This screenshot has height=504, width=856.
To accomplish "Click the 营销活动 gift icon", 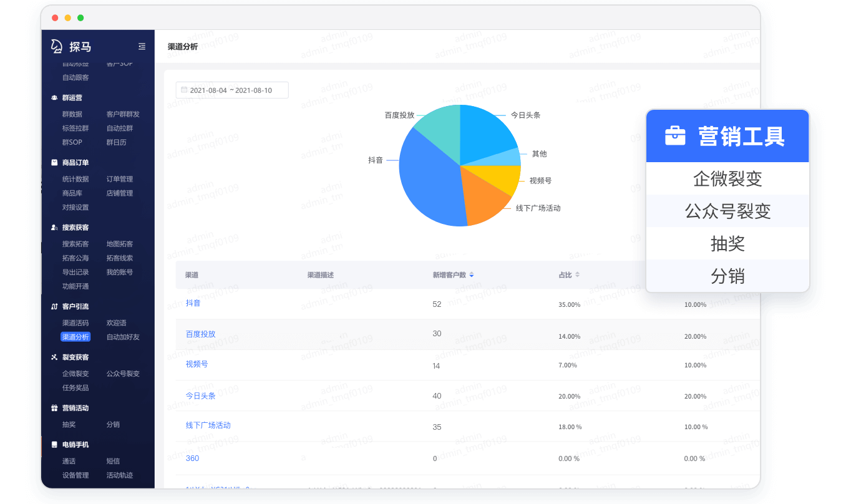I will (x=54, y=408).
